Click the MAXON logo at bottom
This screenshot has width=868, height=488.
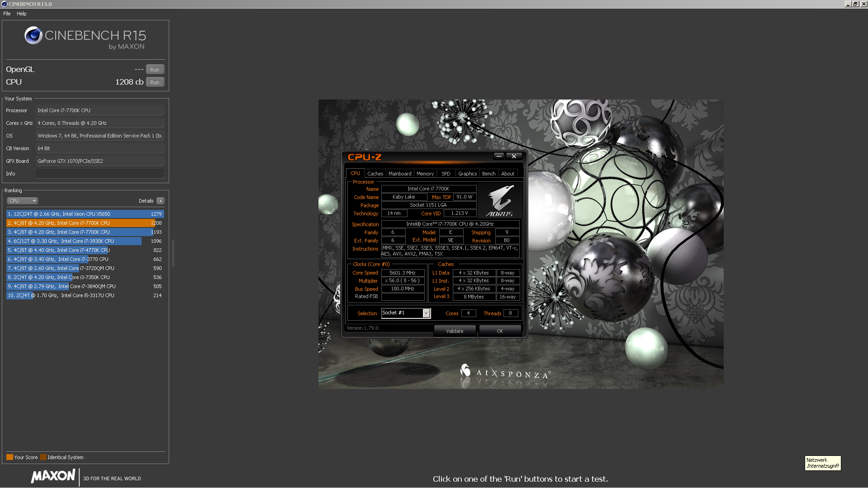point(53,476)
